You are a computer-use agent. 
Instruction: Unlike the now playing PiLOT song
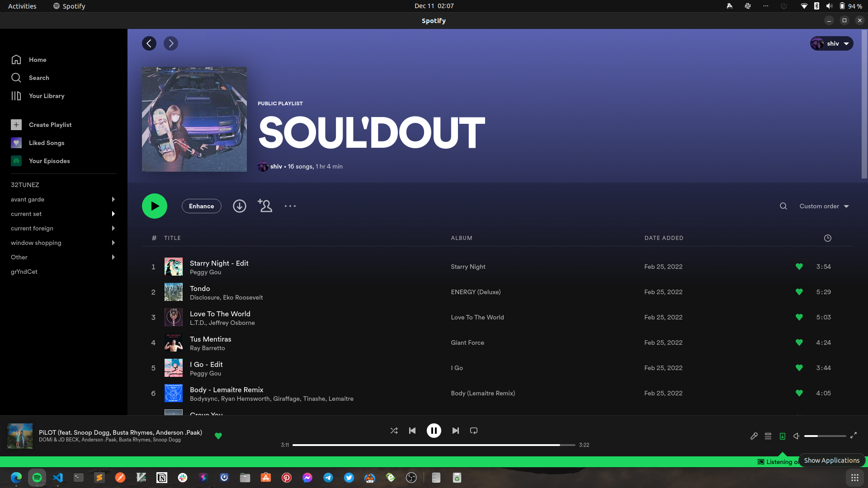click(218, 436)
